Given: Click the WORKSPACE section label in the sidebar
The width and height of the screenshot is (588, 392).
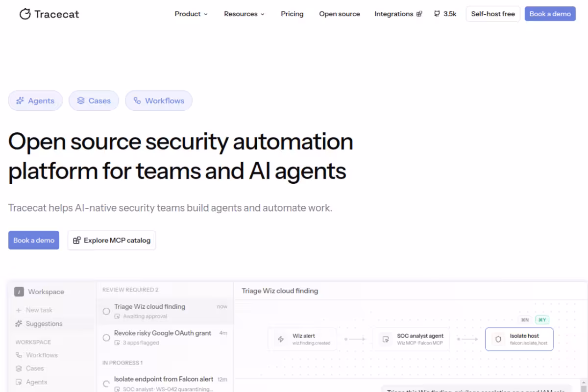Looking at the screenshot, I should click(x=33, y=342).
